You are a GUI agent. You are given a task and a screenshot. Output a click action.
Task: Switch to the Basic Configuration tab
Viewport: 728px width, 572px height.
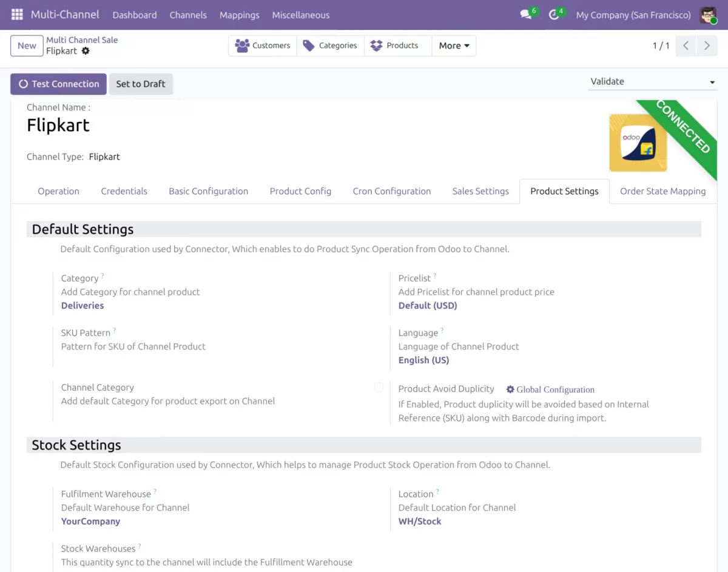209,191
